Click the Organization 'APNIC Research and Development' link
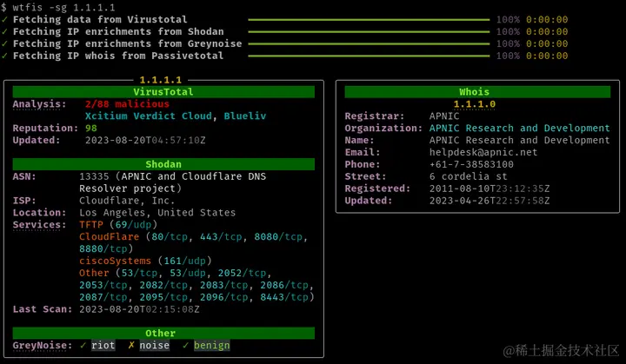Image resolution: width=626 pixels, height=364 pixels. (x=519, y=128)
